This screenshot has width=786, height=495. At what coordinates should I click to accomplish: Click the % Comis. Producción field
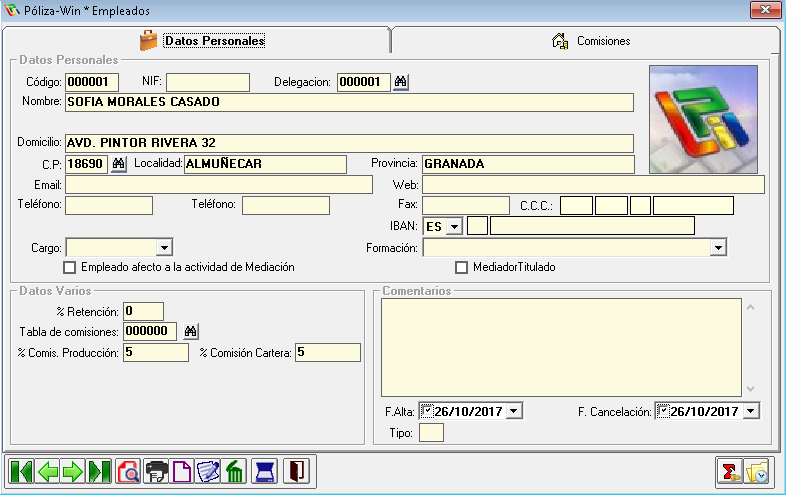tap(156, 353)
